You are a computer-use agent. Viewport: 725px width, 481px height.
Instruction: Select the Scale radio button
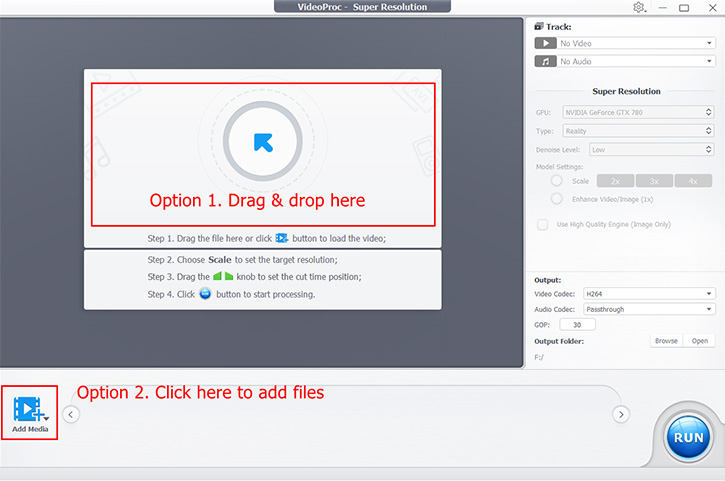[557, 181]
